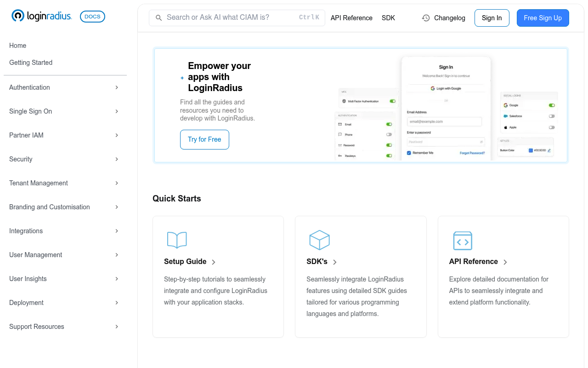Viewport: 588px width, 368px height.
Task: Go to Home in sidebar
Action: pos(17,46)
